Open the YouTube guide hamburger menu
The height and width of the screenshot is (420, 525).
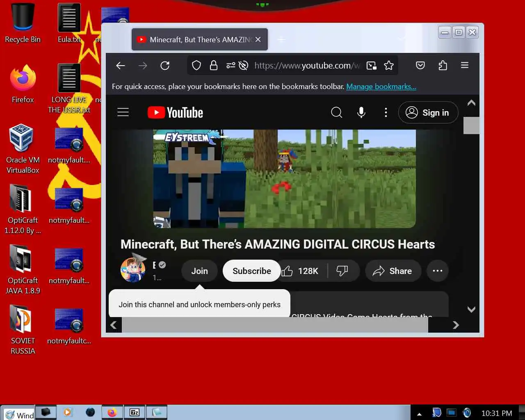[123, 112]
